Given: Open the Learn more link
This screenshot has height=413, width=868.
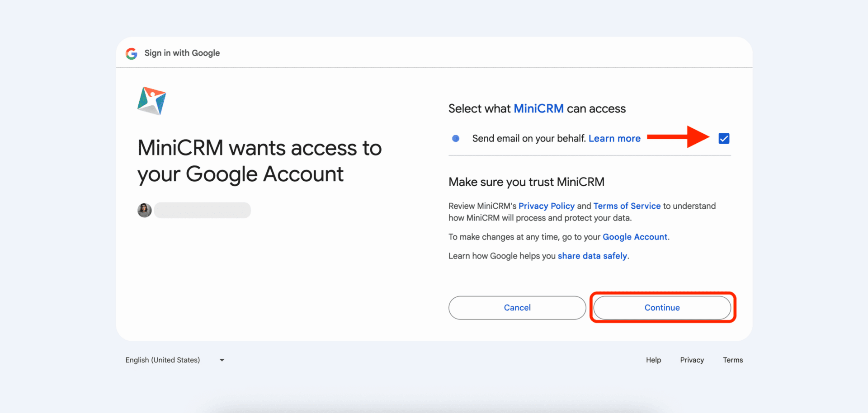Looking at the screenshot, I should [x=614, y=139].
